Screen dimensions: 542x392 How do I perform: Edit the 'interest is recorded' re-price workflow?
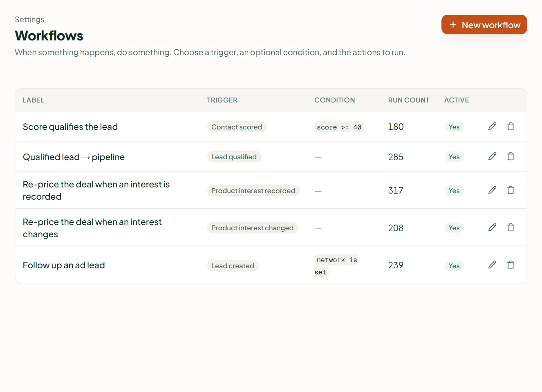(492, 190)
